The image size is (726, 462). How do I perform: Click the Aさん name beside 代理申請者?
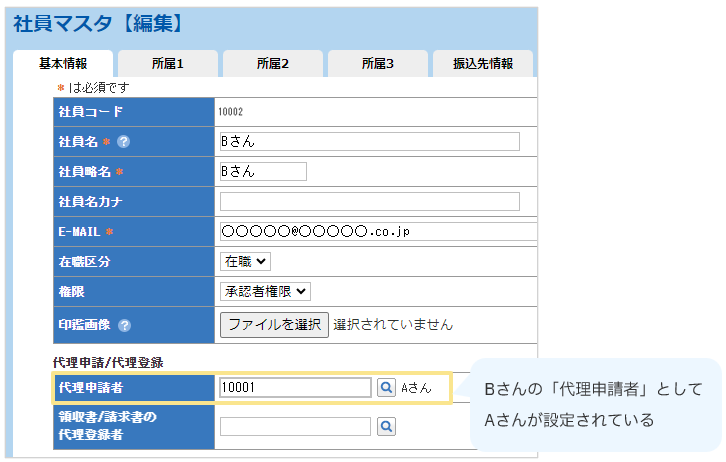[416, 388]
